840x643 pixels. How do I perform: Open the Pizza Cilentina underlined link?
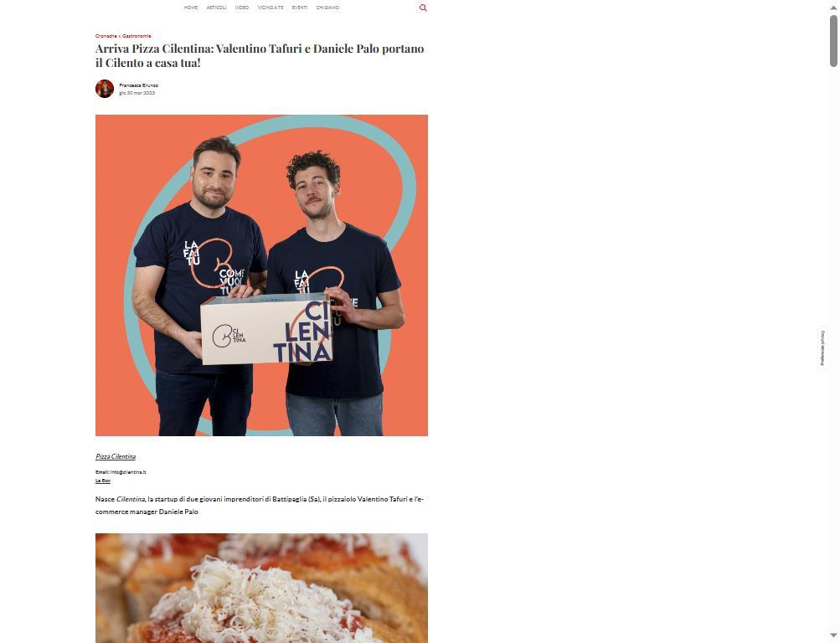[116, 456]
